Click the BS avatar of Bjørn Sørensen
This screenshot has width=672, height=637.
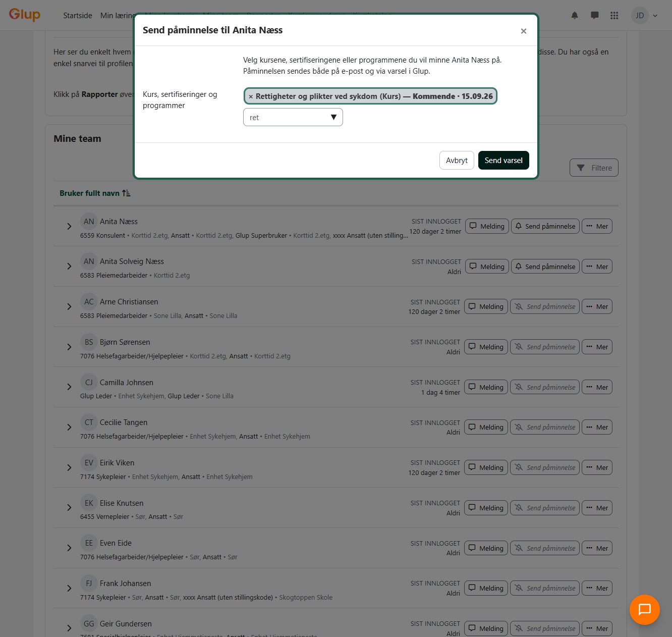point(89,342)
